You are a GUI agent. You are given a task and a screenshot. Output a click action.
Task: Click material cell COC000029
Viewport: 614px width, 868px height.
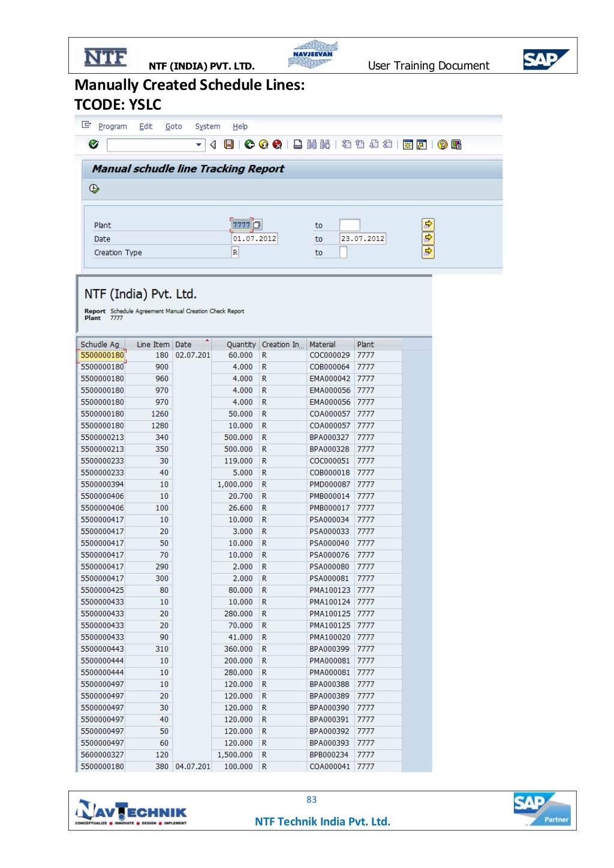click(x=330, y=355)
